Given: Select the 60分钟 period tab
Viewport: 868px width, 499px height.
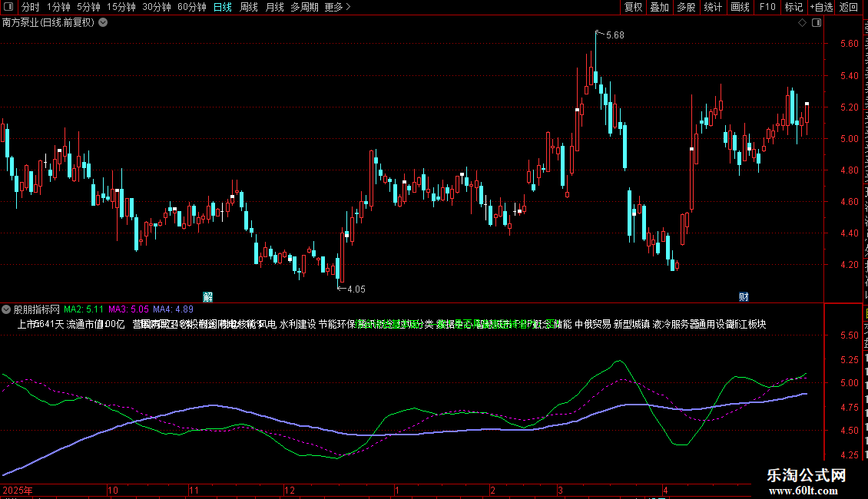Looking at the screenshot, I should click(x=192, y=7).
